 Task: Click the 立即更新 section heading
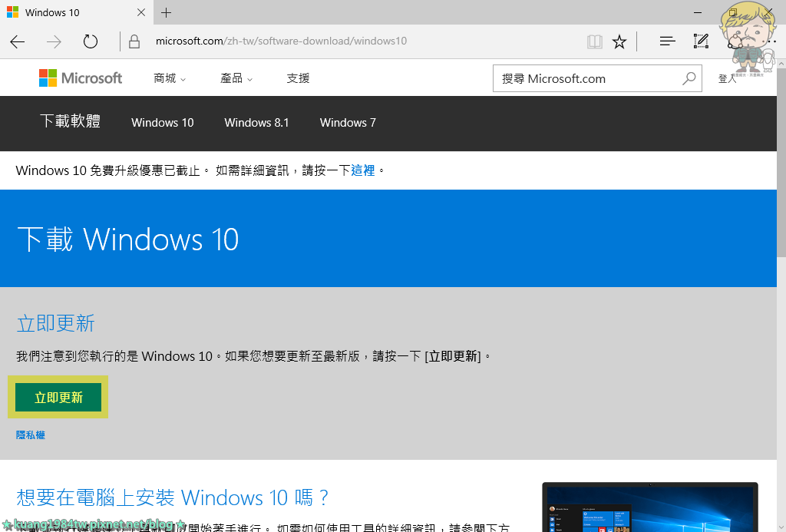pyautogui.click(x=55, y=323)
